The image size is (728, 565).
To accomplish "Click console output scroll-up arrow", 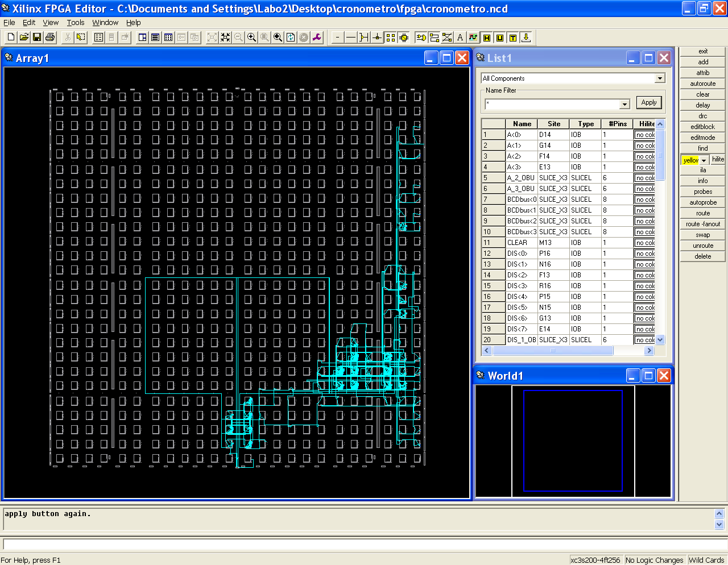I will (719, 513).
